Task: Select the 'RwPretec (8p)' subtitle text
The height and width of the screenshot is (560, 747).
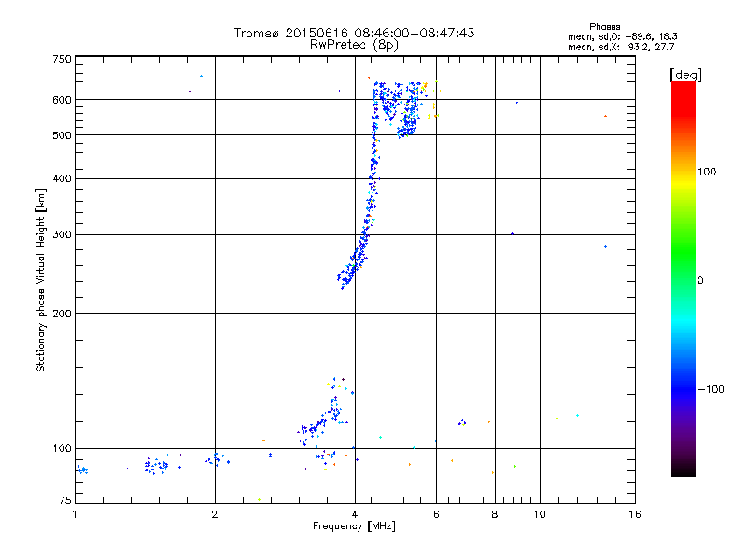Action: click(354, 45)
